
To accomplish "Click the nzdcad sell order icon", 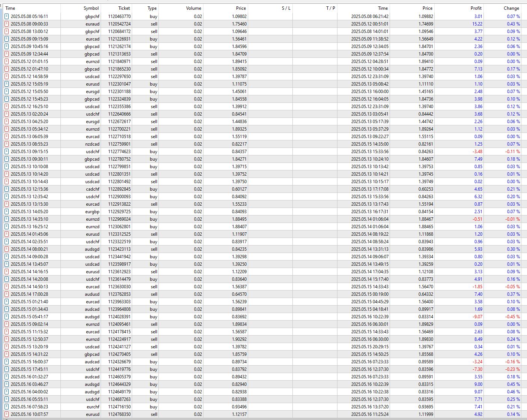I will point(6,144).
